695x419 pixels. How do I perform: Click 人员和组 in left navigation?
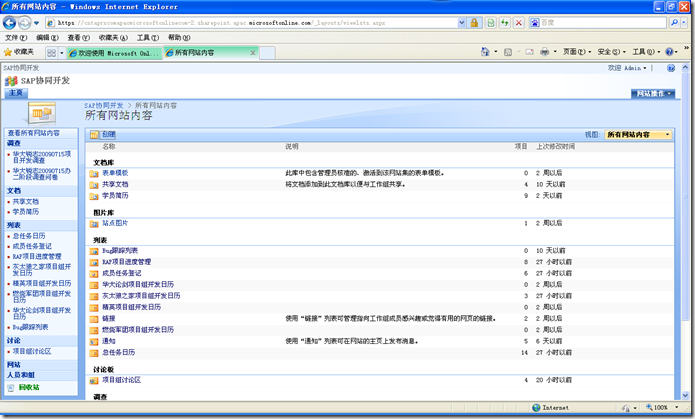[20, 375]
